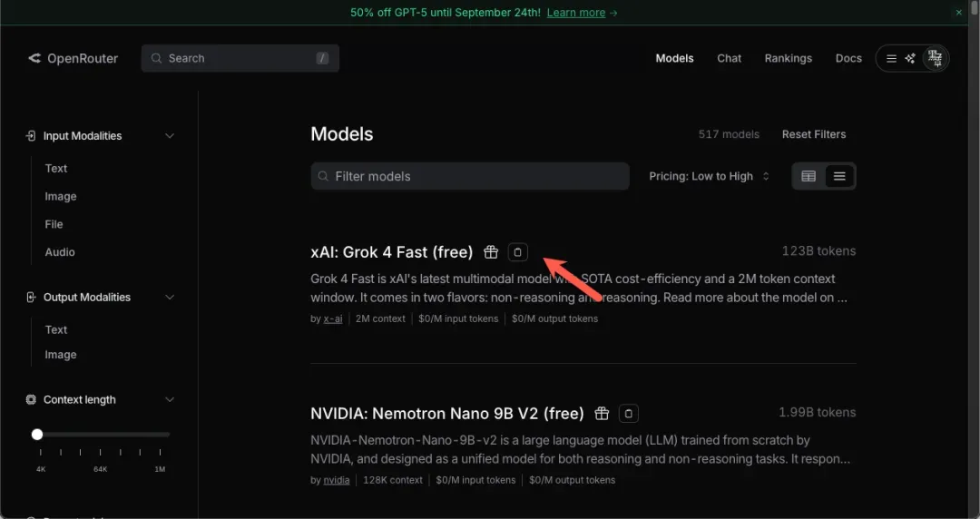Switch to list view layout
This screenshot has height=519, width=980.
[x=839, y=176]
